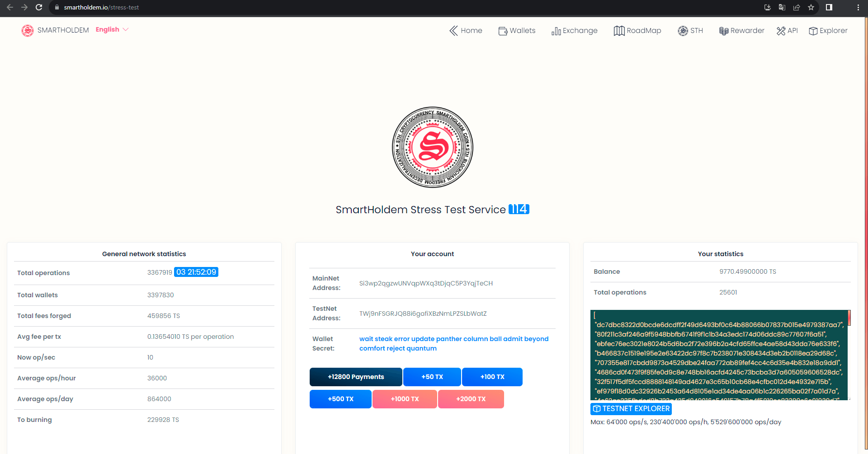
Task: Click the Total wallets value 3397830
Action: (x=160, y=295)
